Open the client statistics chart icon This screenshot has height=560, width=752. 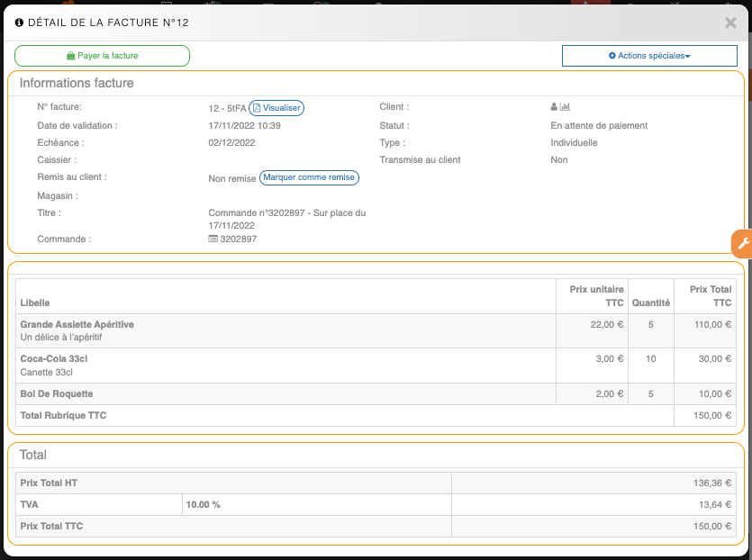click(x=566, y=107)
